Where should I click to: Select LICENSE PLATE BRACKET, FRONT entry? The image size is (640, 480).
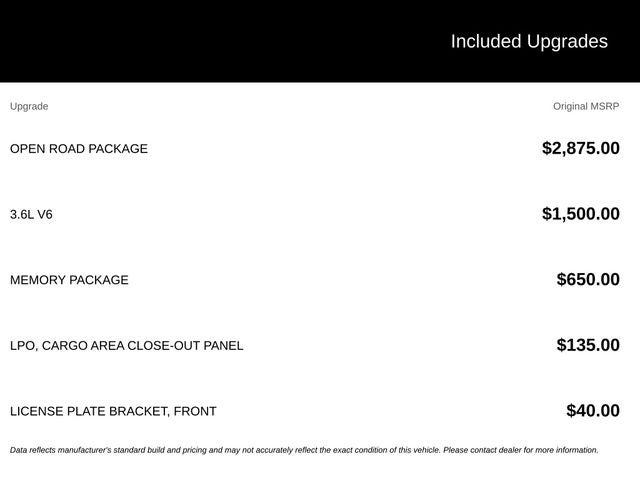click(x=113, y=411)
